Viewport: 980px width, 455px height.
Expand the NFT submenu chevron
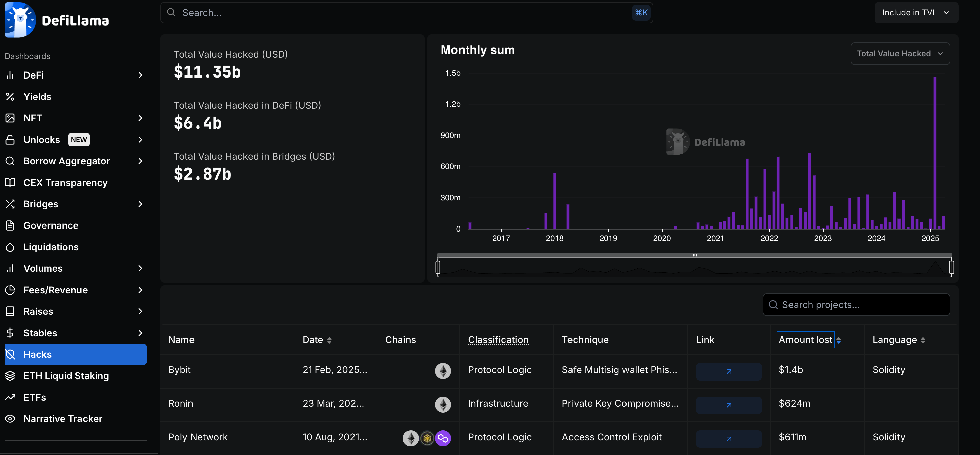[x=140, y=118]
